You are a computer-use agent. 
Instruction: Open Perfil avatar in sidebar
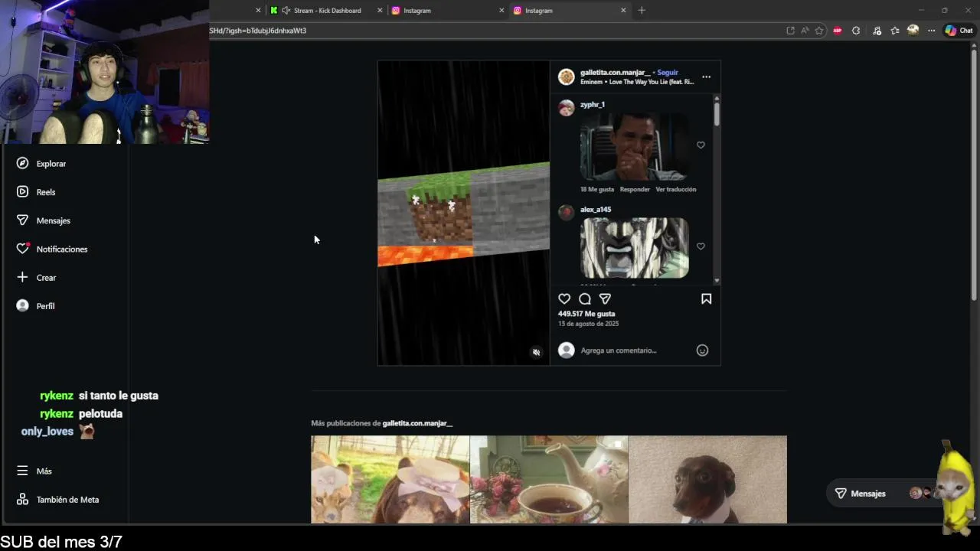pyautogui.click(x=22, y=305)
